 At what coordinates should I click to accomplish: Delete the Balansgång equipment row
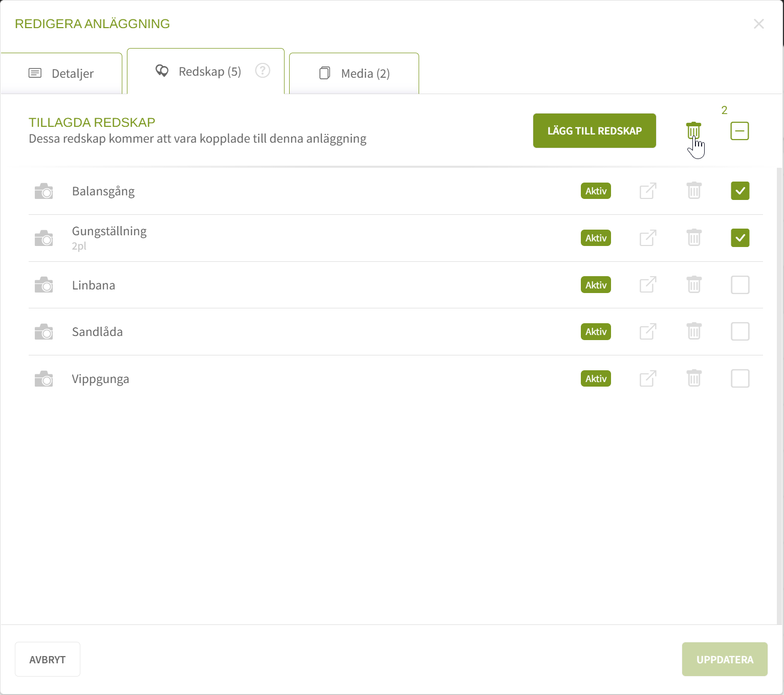tap(694, 191)
